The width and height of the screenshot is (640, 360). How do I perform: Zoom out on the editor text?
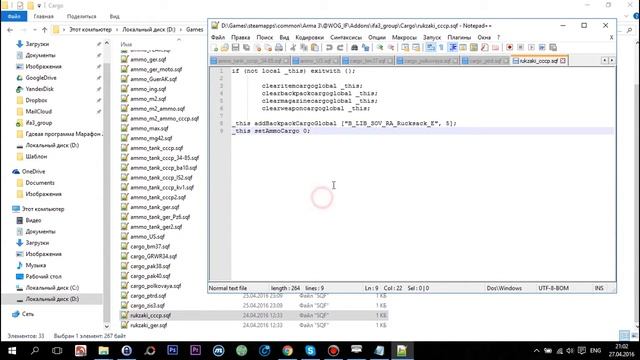tap(391, 48)
